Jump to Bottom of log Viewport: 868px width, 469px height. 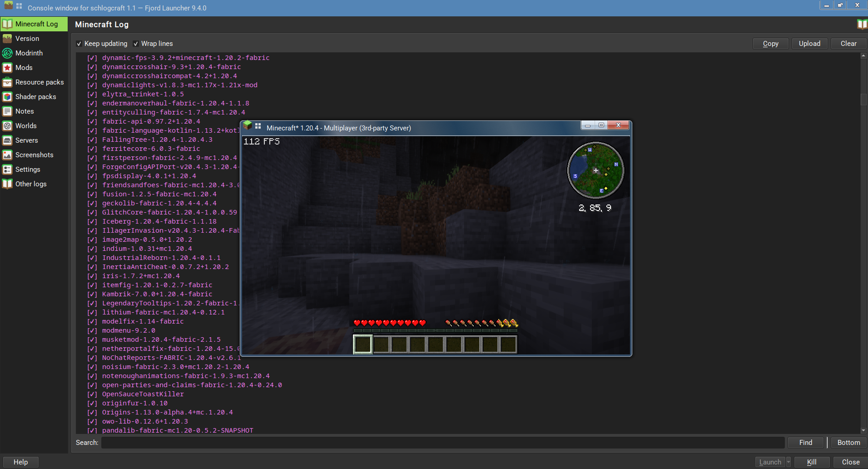(848, 443)
